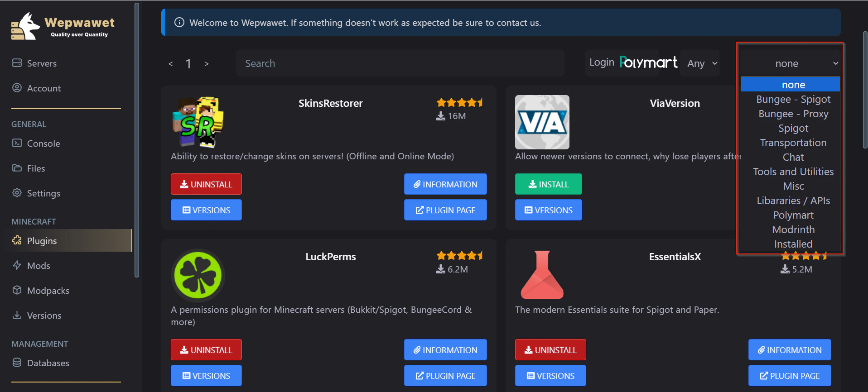This screenshot has width=868, height=392.
Task: Click the LuckPerms clover thumbnail
Action: click(198, 275)
